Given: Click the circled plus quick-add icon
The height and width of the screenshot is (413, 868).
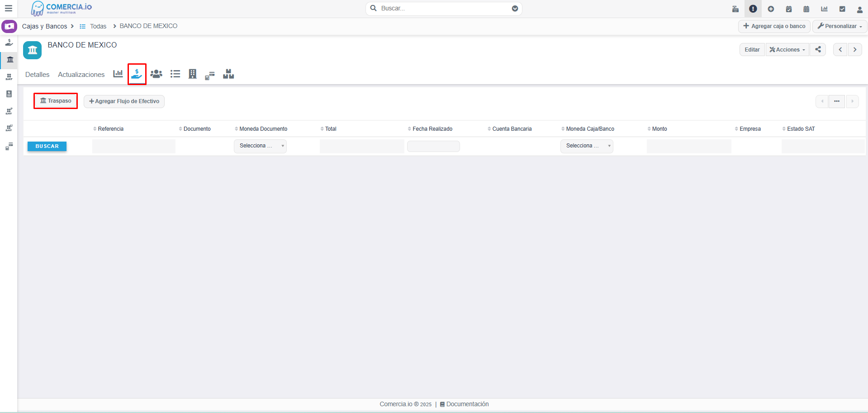Looking at the screenshot, I should pyautogui.click(x=771, y=9).
